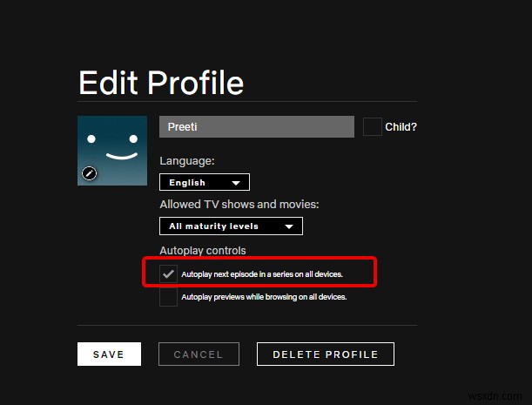
Task: Click the pencil edit icon on avatar
Action: point(89,173)
